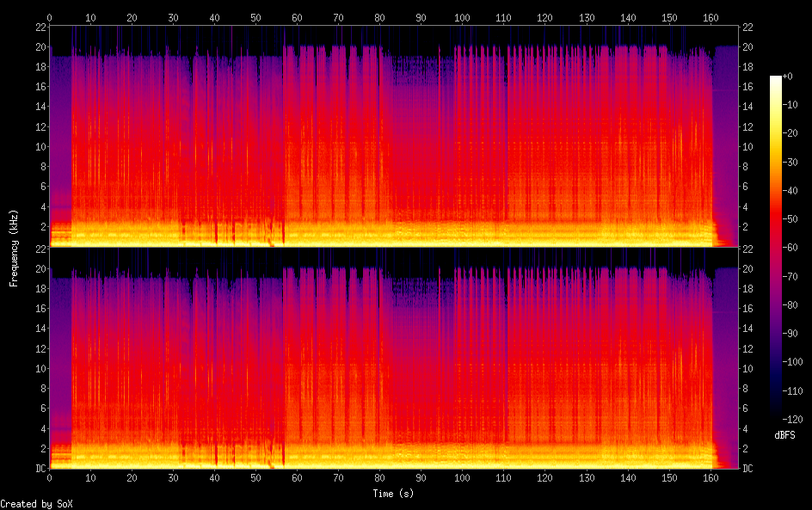Click 10 kHz tick left of the upper channel

(x=40, y=146)
